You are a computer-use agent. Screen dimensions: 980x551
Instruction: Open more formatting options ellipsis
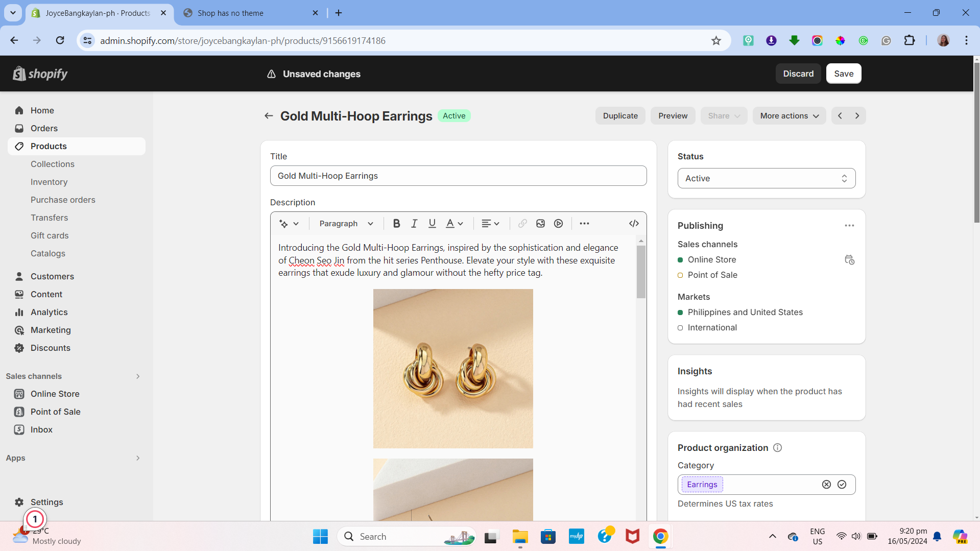click(x=584, y=224)
